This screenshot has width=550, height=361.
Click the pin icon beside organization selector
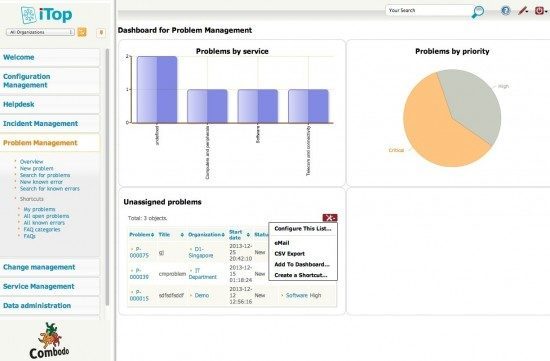click(x=101, y=32)
